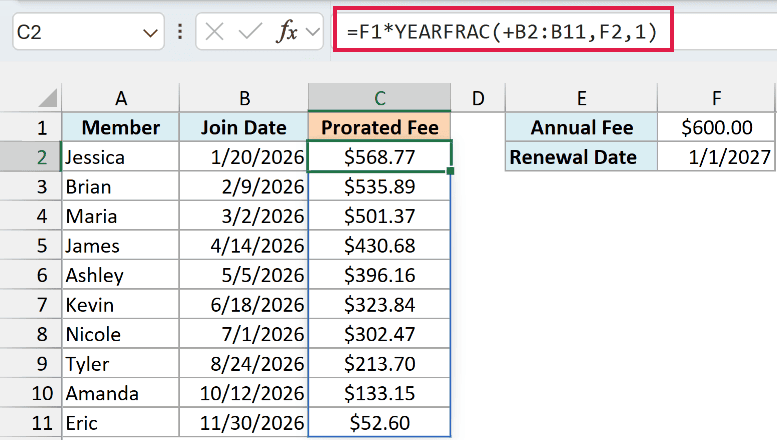Select row 1 header
This screenshot has height=440, width=777.
(31, 127)
